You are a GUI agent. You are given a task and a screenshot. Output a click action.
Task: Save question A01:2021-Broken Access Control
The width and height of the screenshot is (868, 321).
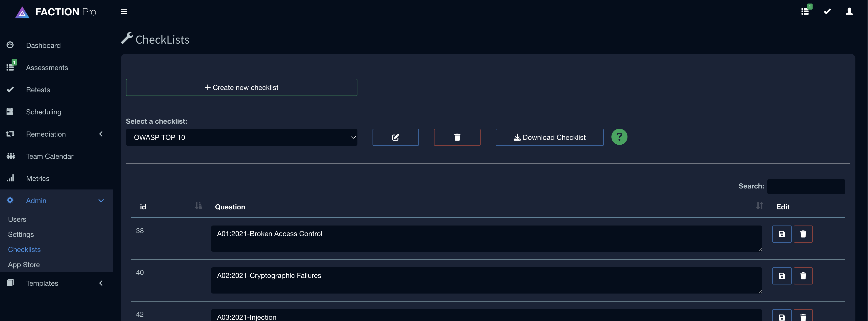click(782, 234)
